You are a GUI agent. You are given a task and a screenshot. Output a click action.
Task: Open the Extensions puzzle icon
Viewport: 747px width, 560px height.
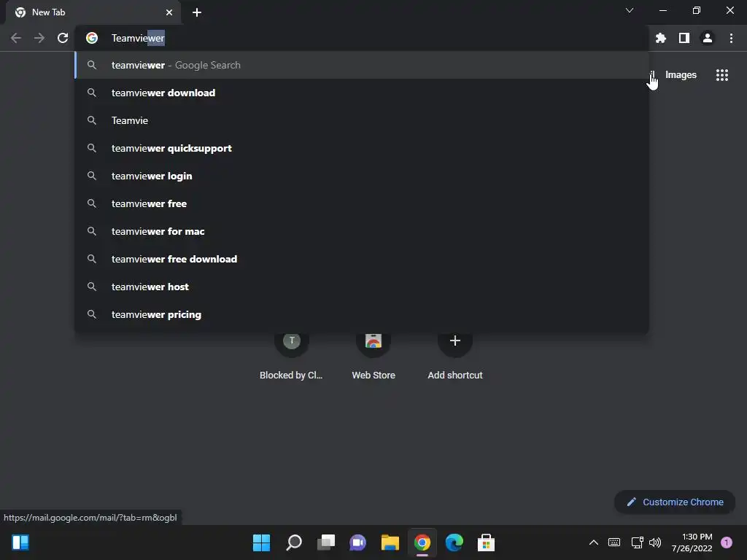pyautogui.click(x=660, y=38)
